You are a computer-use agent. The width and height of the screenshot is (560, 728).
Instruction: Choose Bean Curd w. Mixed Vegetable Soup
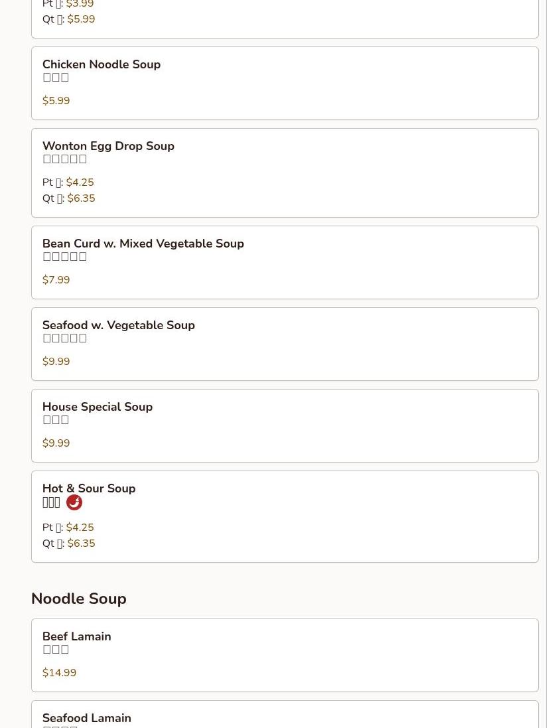tap(143, 244)
